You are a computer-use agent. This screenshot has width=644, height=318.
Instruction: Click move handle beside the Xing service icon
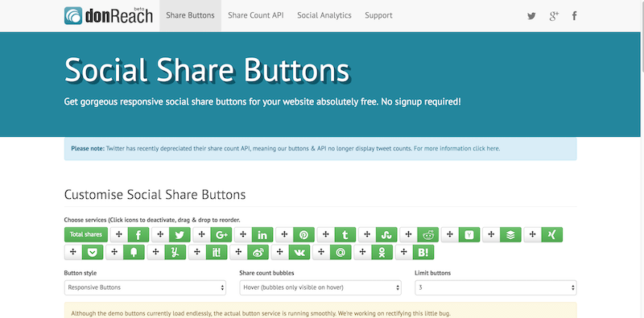pos(533,234)
